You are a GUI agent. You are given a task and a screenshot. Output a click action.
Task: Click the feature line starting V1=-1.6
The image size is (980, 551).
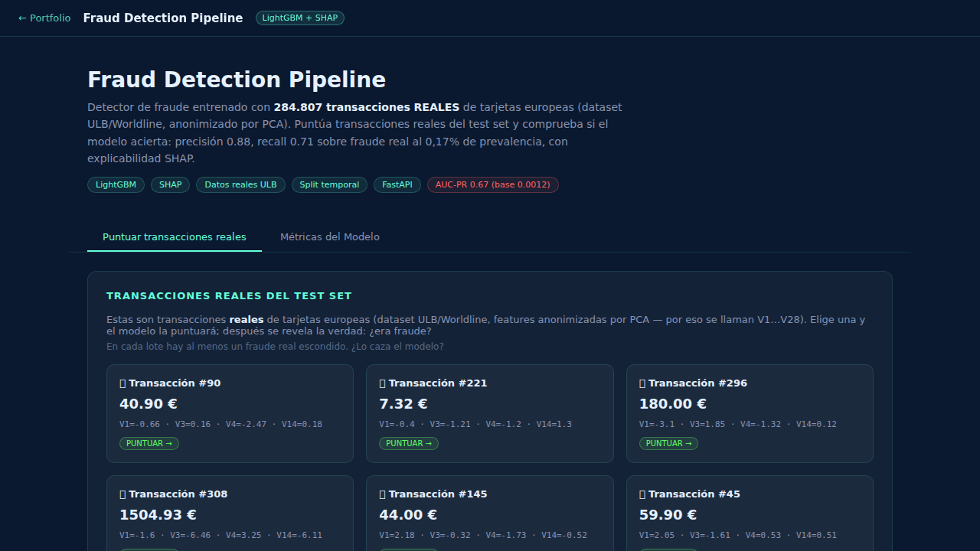coord(221,536)
